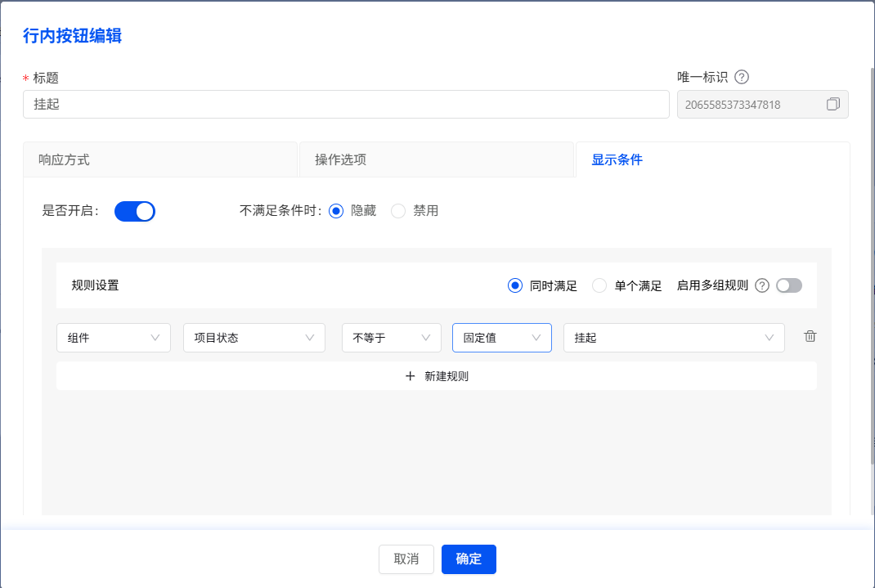Click the help icon next to 唯一标识
The image size is (875, 588).
coord(742,78)
